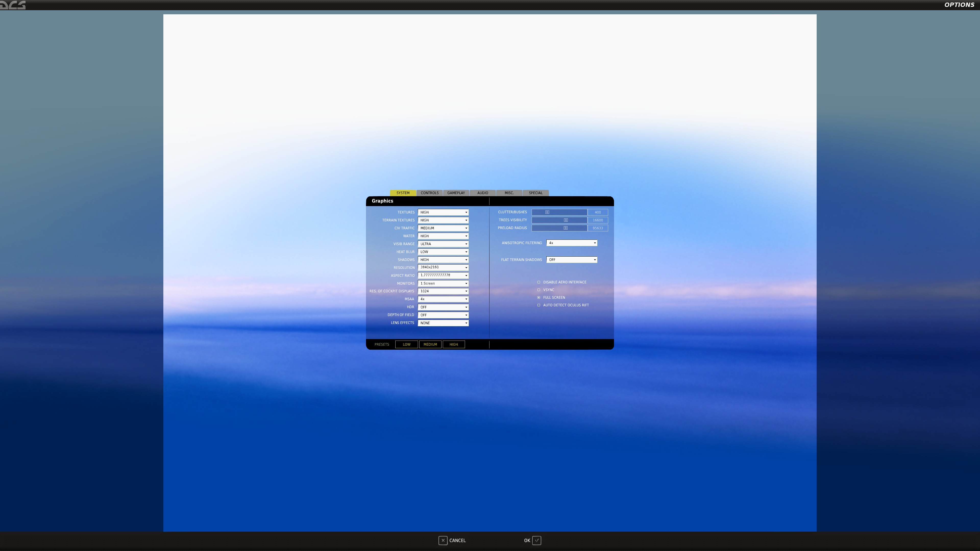Adjust the Preload Radius slider

coord(559,228)
